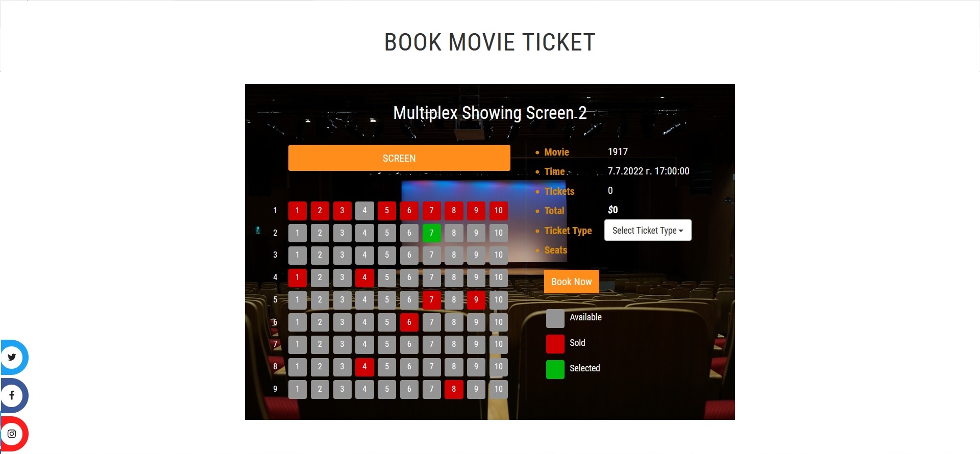The width and height of the screenshot is (980, 454).
Task: Deselect green seat 7 in row 2
Action: (431, 233)
